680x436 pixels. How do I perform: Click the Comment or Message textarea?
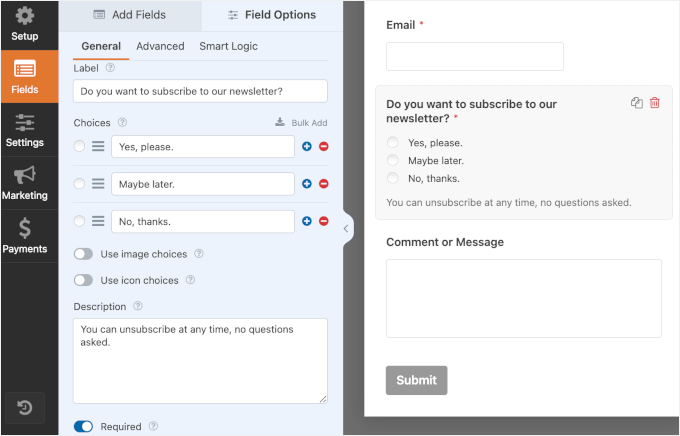[524, 298]
